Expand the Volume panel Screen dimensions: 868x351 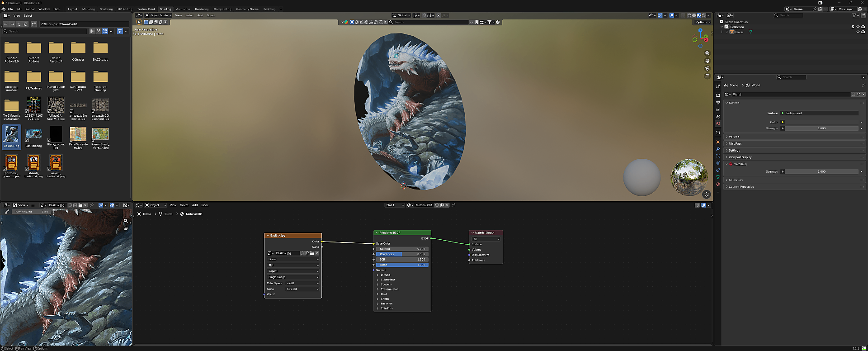point(793,137)
